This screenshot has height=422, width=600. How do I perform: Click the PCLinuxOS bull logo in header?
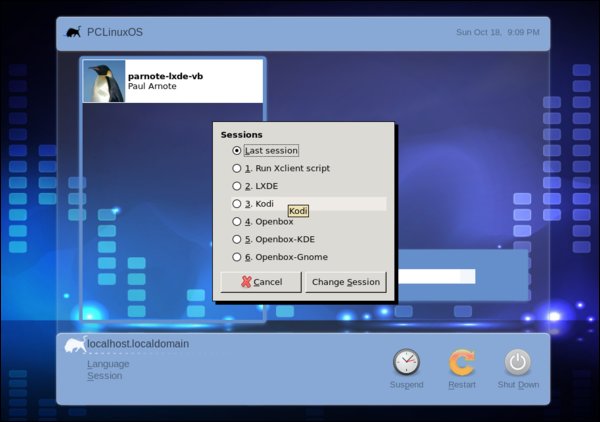(x=73, y=32)
